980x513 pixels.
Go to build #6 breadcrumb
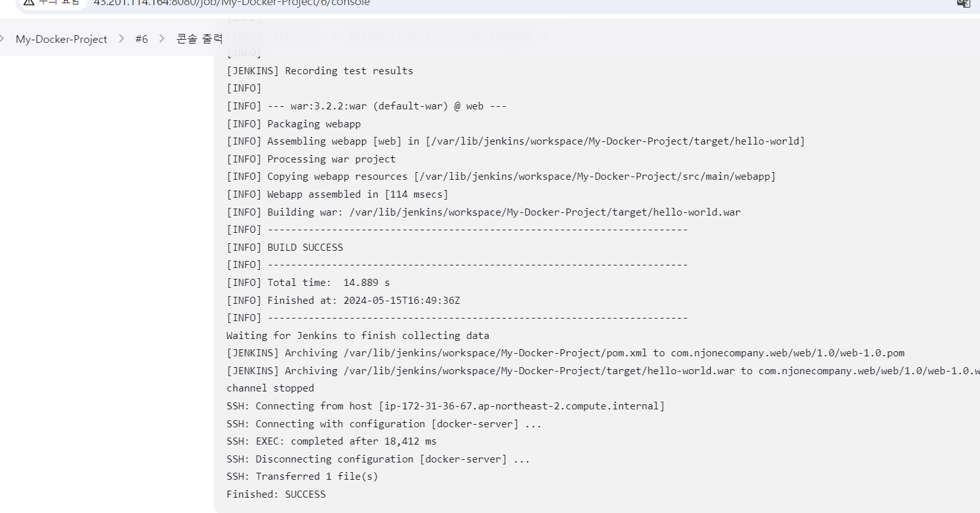coord(141,39)
